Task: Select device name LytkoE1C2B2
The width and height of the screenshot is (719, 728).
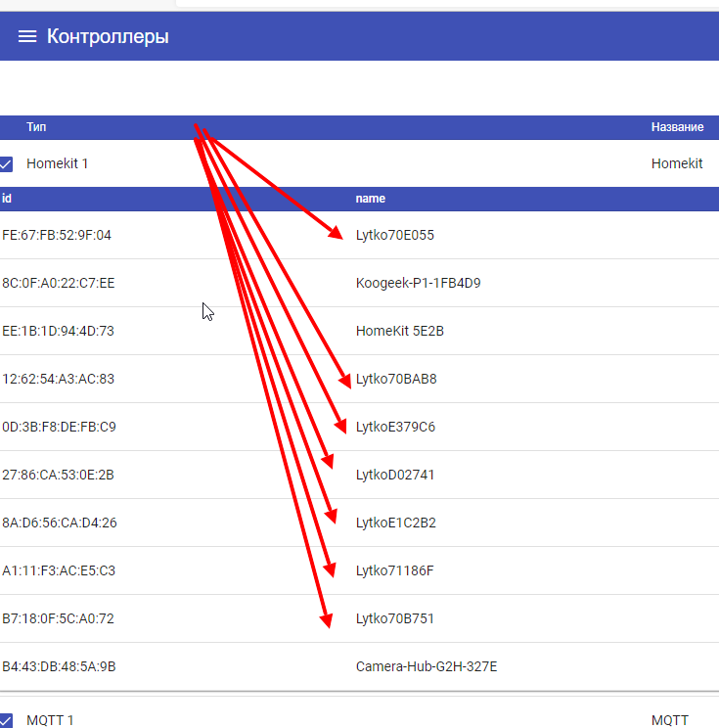Action: pyautogui.click(x=396, y=523)
